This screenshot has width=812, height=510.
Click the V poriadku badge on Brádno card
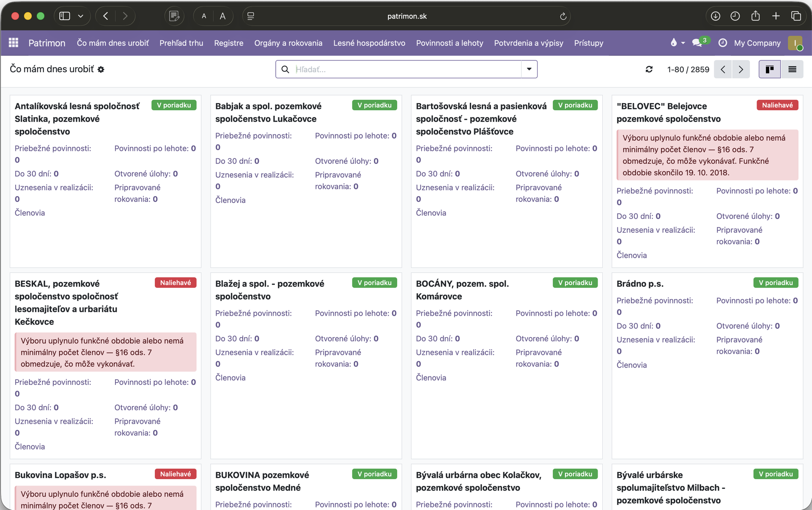pos(776,283)
